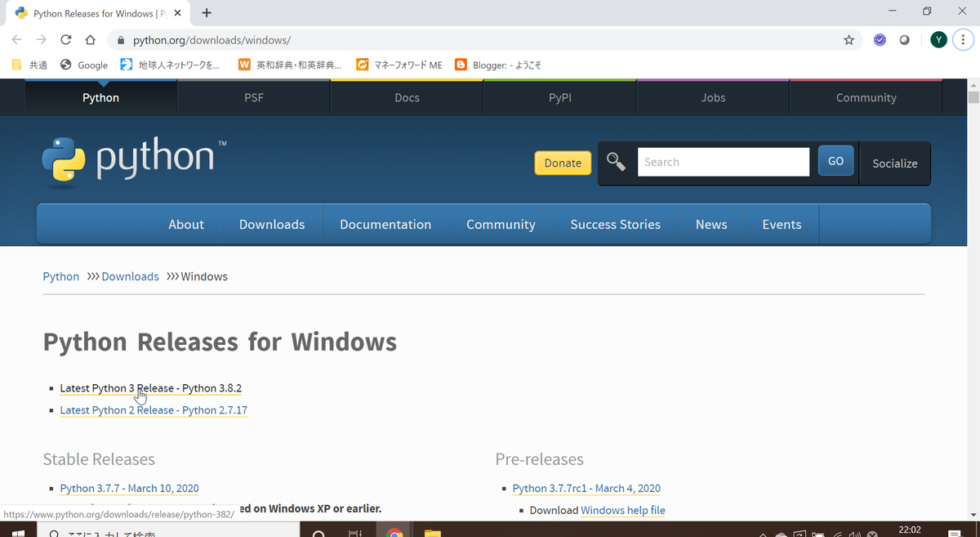The image size is (980, 537).
Task: Click the Windows Start button
Action: pyautogui.click(x=16, y=533)
